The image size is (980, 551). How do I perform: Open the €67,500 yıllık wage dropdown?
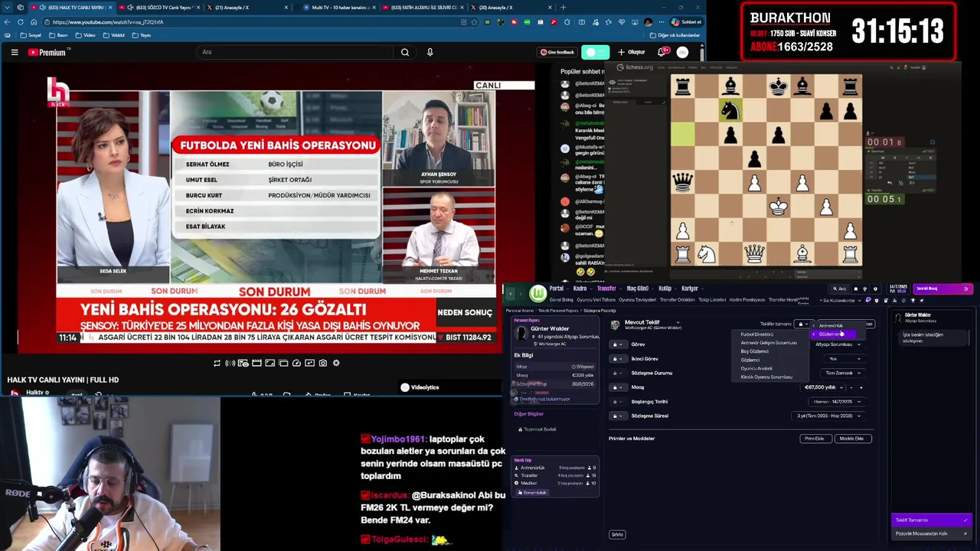click(824, 387)
